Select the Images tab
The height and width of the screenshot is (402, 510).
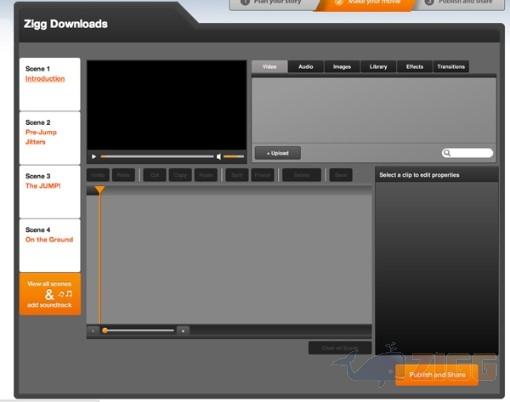coord(342,67)
